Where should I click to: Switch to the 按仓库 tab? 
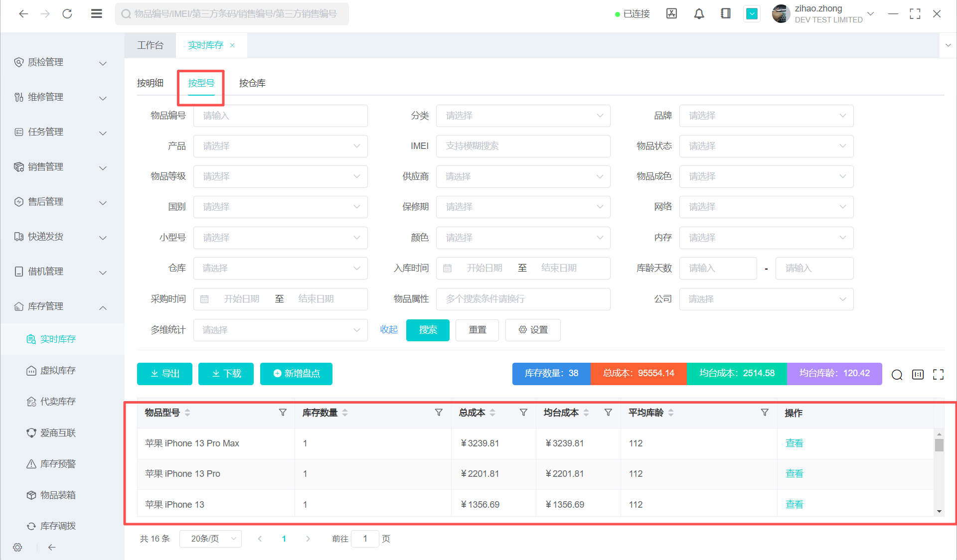point(252,83)
